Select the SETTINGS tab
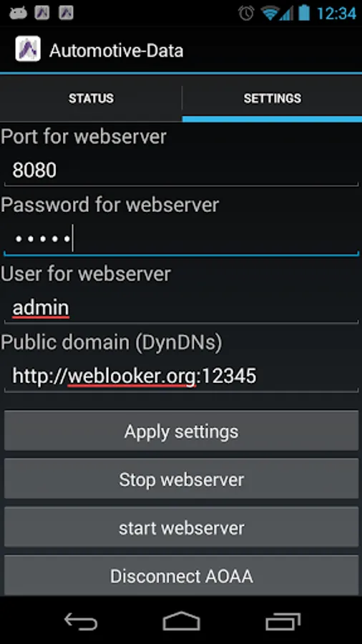 [x=273, y=99]
